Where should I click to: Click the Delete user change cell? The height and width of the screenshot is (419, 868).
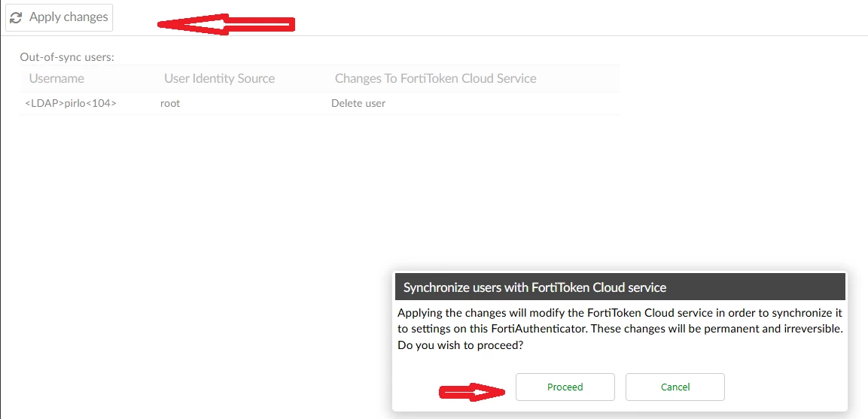point(358,104)
